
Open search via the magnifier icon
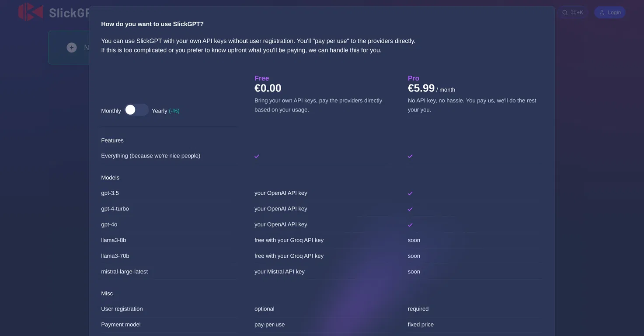[x=565, y=12]
